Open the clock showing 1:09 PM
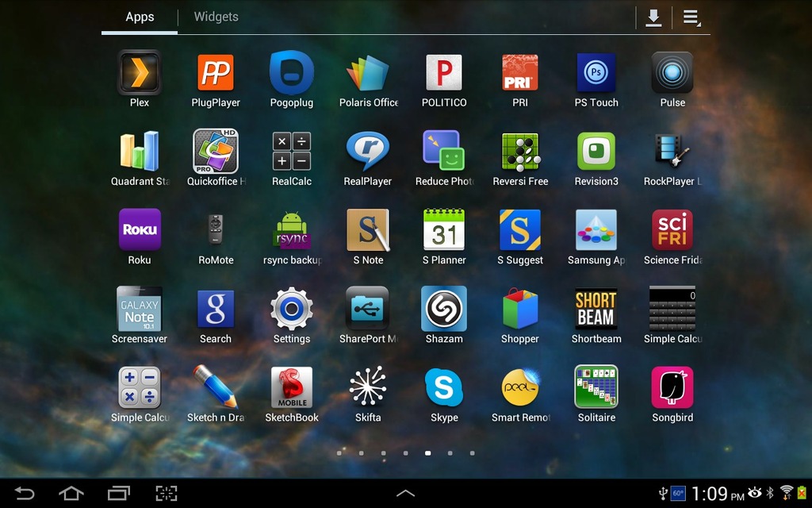The width and height of the screenshot is (812, 508). click(x=717, y=494)
